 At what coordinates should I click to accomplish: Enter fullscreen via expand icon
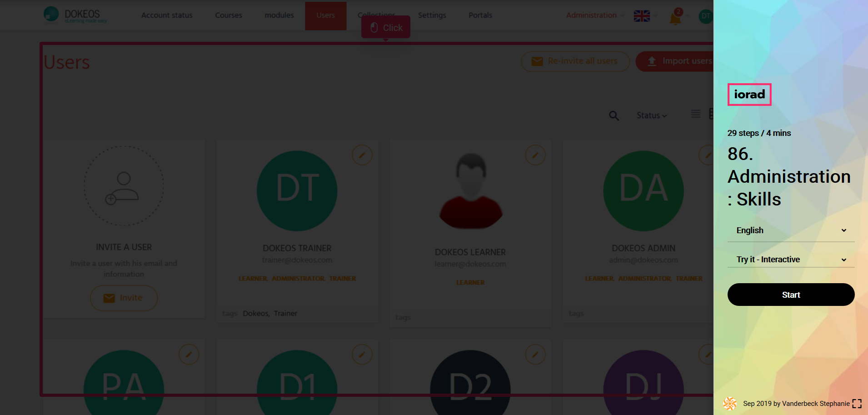pyautogui.click(x=857, y=404)
